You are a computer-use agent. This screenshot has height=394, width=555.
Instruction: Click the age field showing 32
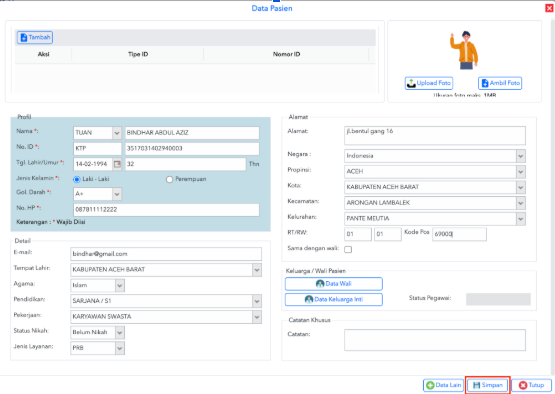[x=185, y=164]
